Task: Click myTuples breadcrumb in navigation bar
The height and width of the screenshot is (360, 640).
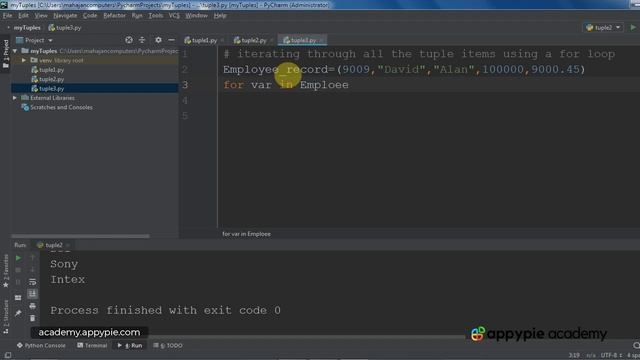Action: point(27,28)
